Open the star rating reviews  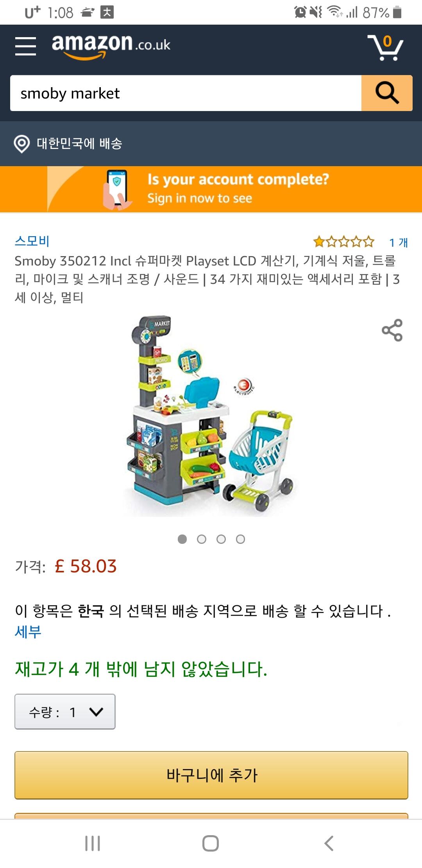[x=344, y=242]
